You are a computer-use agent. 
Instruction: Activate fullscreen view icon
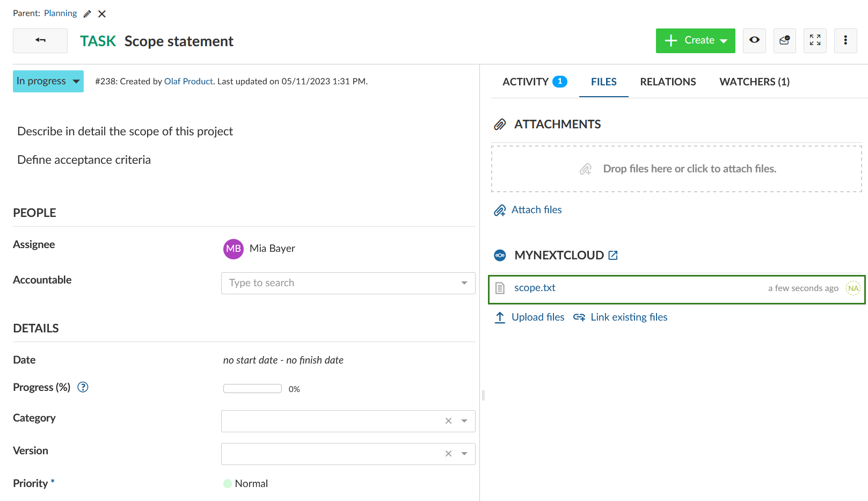(x=815, y=40)
